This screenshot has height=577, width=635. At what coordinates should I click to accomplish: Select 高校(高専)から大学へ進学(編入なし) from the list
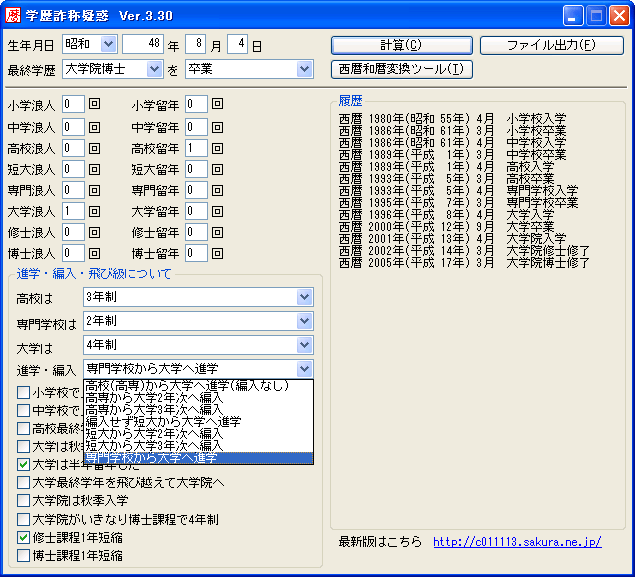187,386
